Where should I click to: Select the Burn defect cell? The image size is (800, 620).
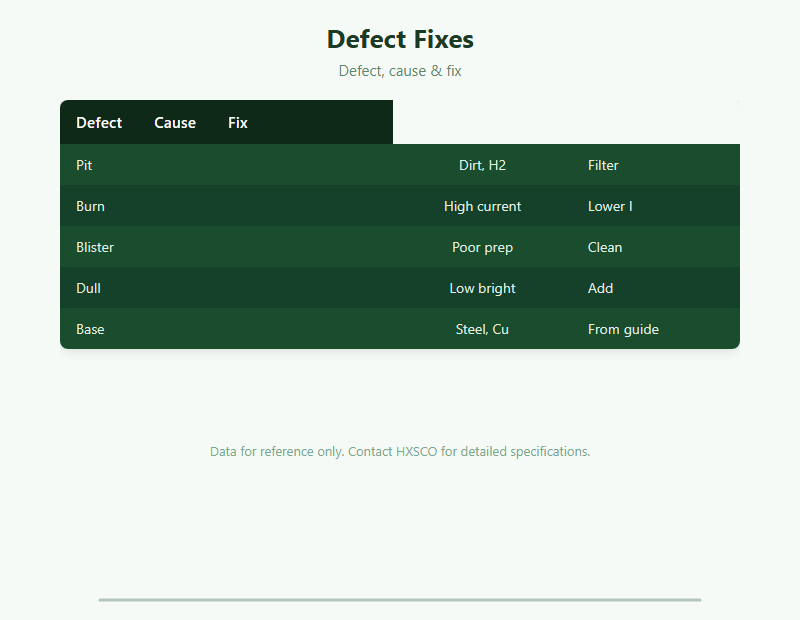(x=227, y=206)
